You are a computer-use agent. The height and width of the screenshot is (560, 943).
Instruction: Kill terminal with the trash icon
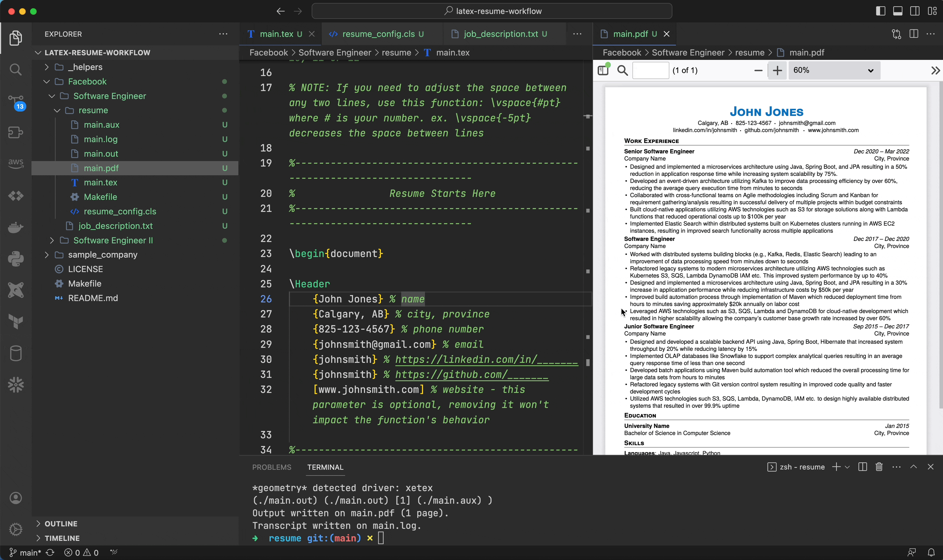879,467
